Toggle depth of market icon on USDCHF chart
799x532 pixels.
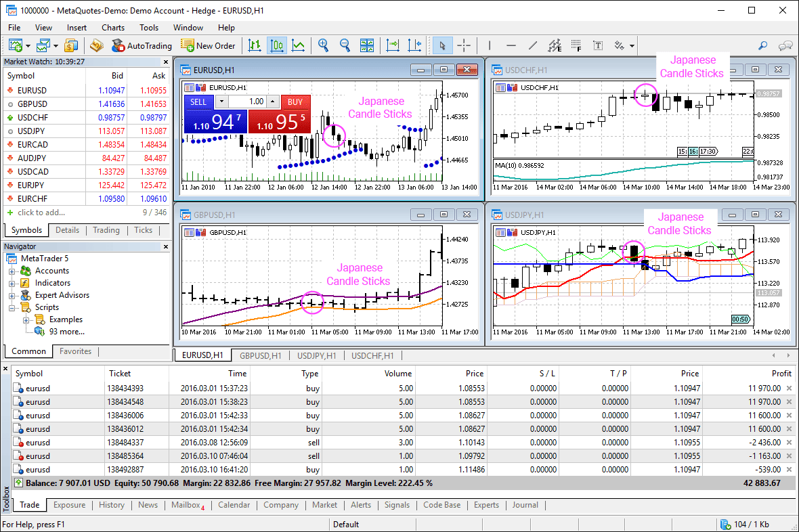501,87
